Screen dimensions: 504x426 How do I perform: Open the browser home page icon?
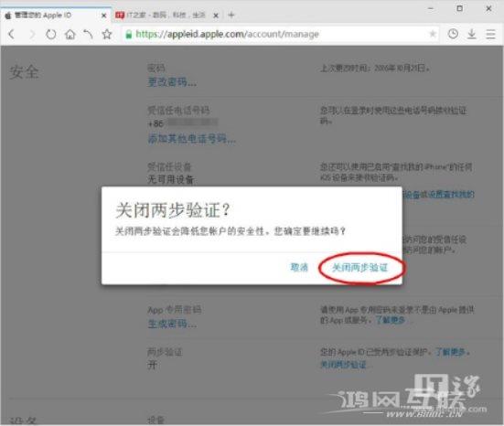point(70,34)
